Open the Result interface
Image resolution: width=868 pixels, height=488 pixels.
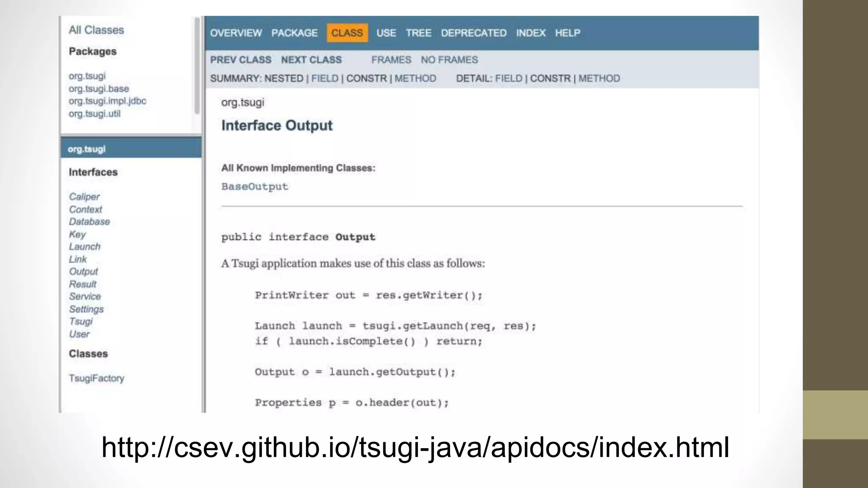tap(83, 284)
